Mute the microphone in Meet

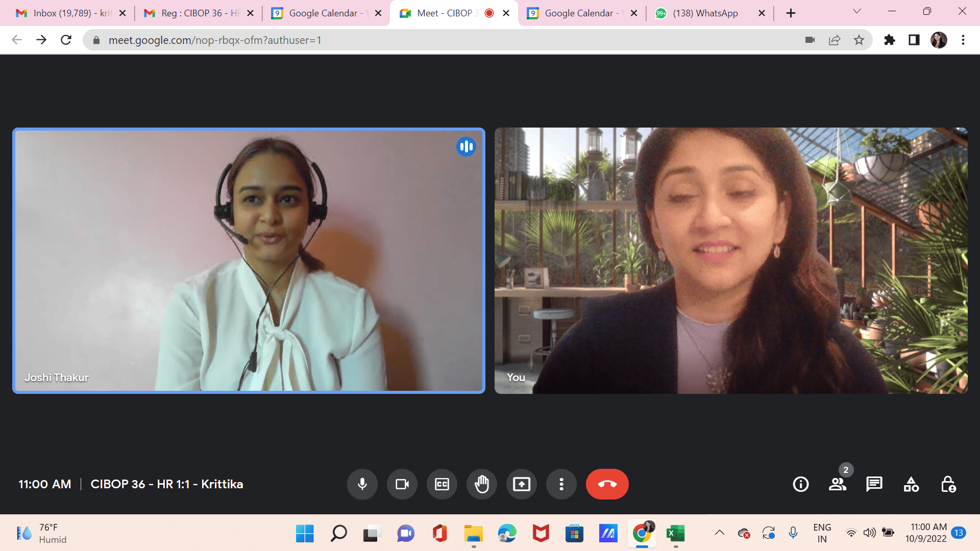click(x=362, y=484)
